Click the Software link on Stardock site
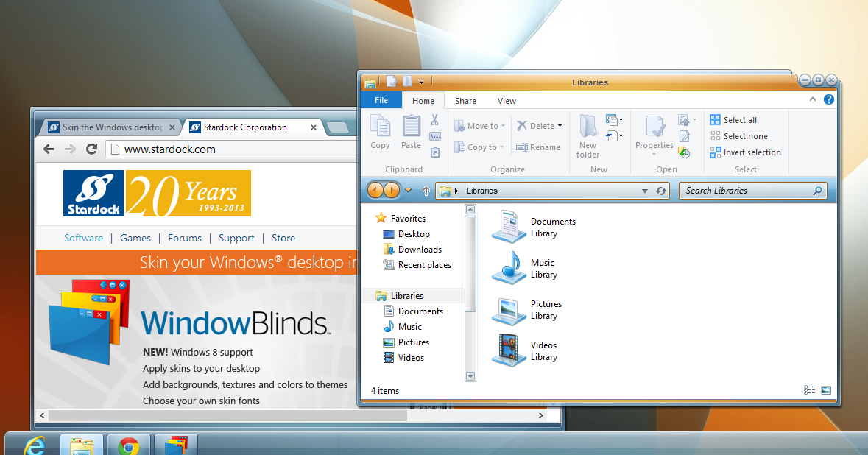868x455 pixels. [x=84, y=238]
